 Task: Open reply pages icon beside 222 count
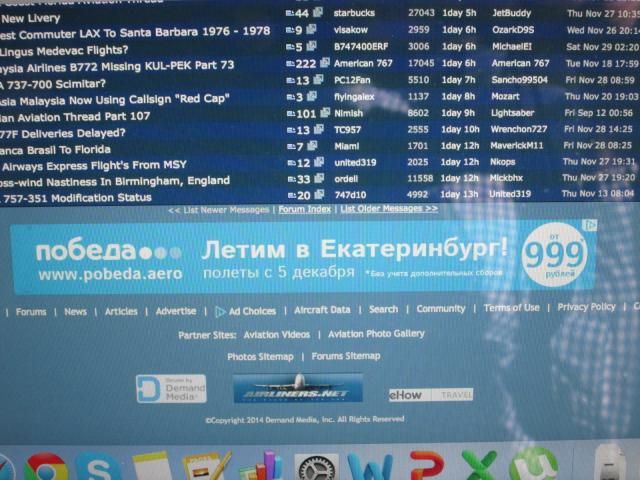pyautogui.click(x=325, y=62)
